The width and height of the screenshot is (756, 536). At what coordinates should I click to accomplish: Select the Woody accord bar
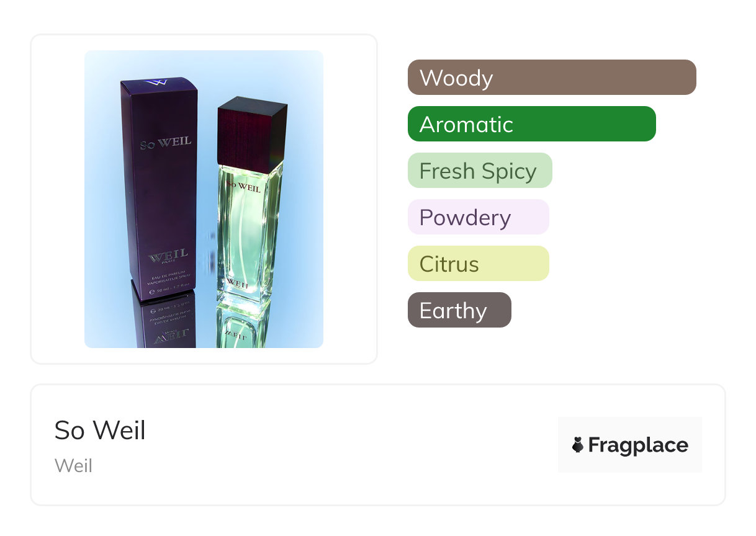[551, 78]
